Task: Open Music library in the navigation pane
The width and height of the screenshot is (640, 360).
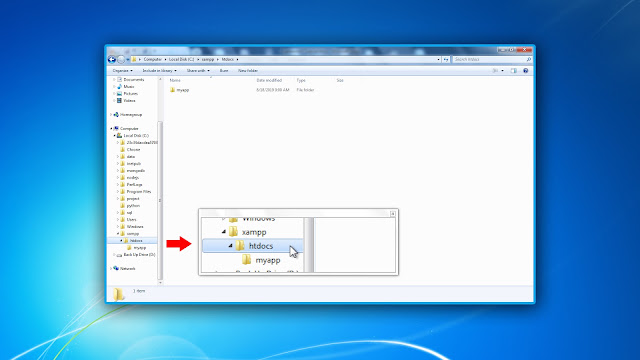Action: (126, 87)
